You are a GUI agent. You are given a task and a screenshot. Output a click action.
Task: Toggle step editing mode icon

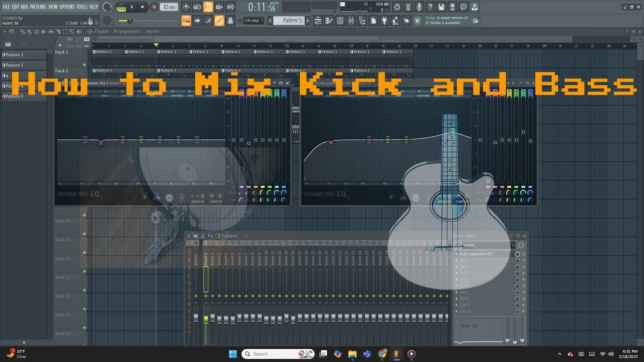(208, 21)
